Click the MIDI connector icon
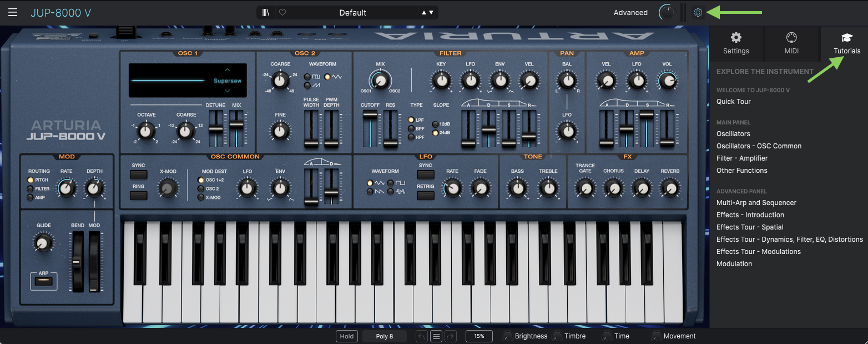 [x=791, y=38]
